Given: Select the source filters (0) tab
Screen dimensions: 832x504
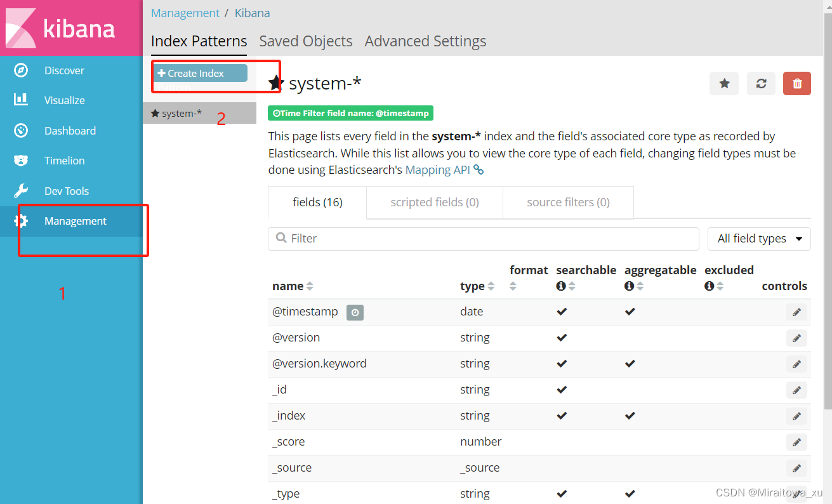Looking at the screenshot, I should 568,202.
